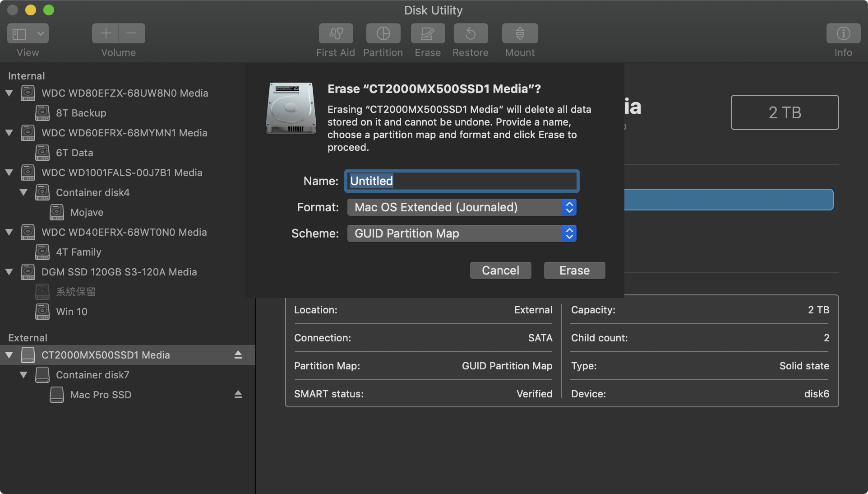Image resolution: width=868 pixels, height=494 pixels.
Task: Open the Partition tool in the toolbar
Action: pyautogui.click(x=383, y=33)
